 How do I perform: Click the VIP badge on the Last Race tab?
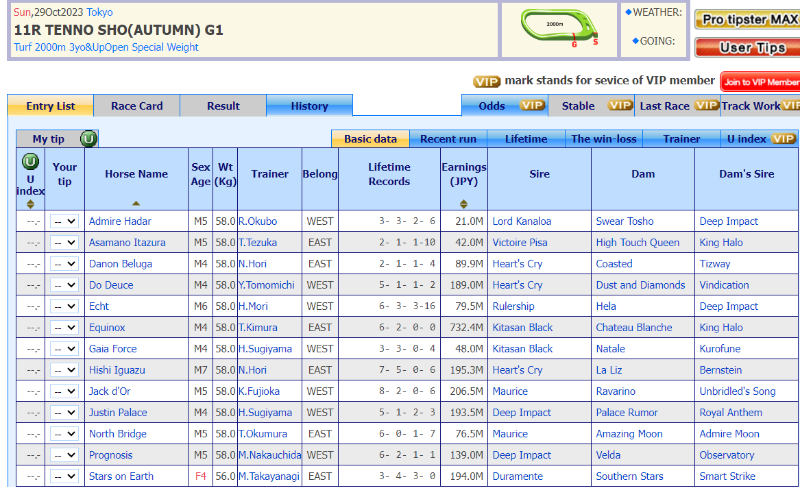(706, 106)
